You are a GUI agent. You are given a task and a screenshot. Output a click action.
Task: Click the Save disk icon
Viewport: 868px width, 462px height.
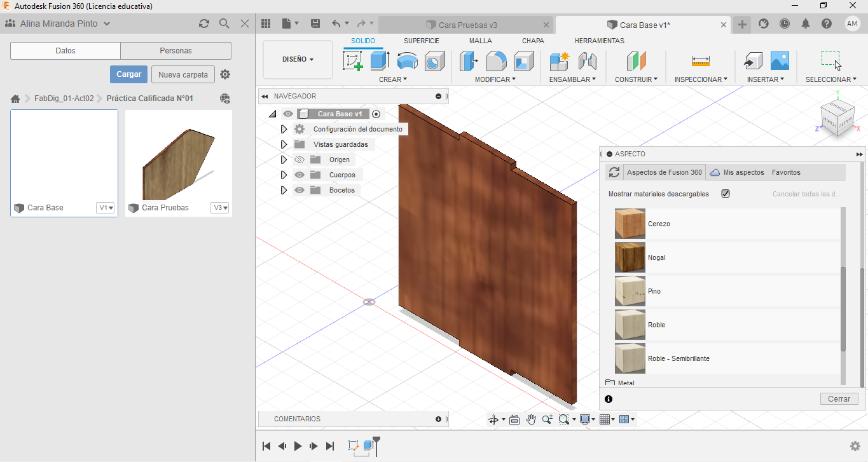(315, 24)
